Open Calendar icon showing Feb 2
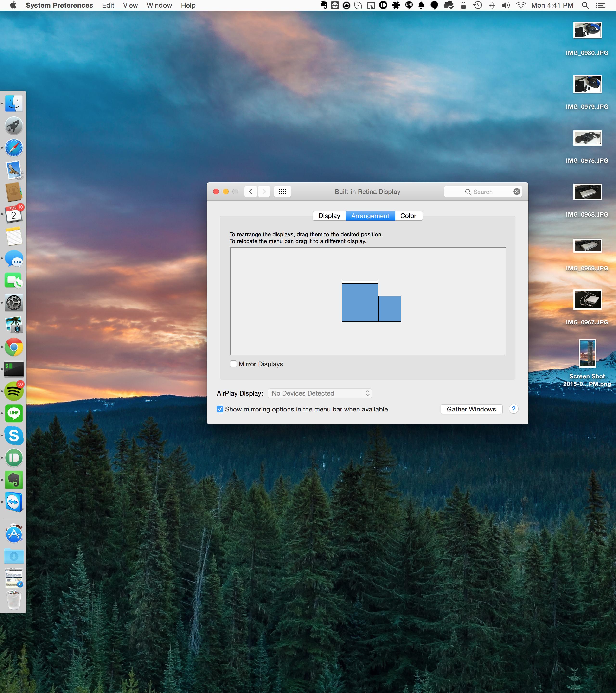This screenshot has width=616, height=693. pos(14,214)
